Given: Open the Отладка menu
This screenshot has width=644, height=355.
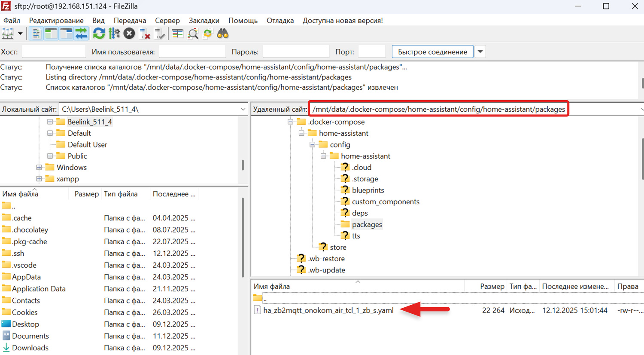Looking at the screenshot, I should tap(280, 20).
